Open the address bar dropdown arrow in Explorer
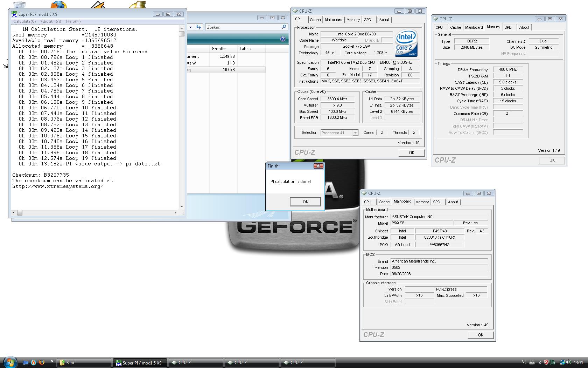The image size is (588, 368). [190, 27]
